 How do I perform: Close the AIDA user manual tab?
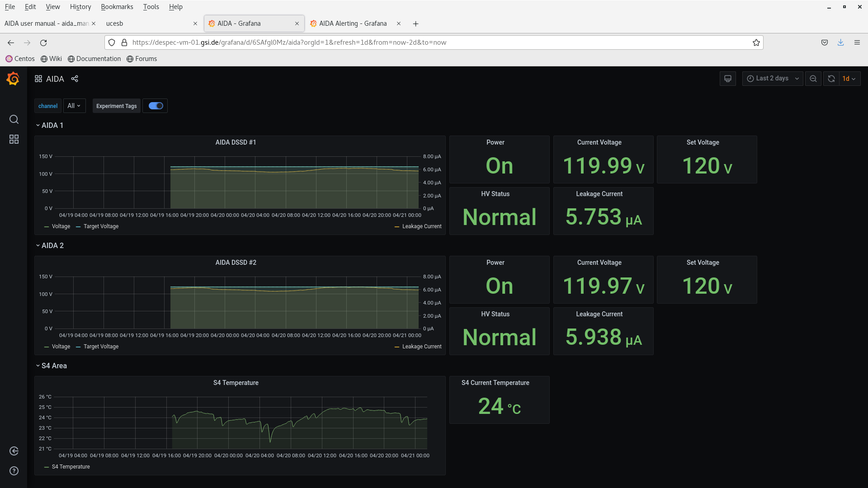(x=94, y=23)
